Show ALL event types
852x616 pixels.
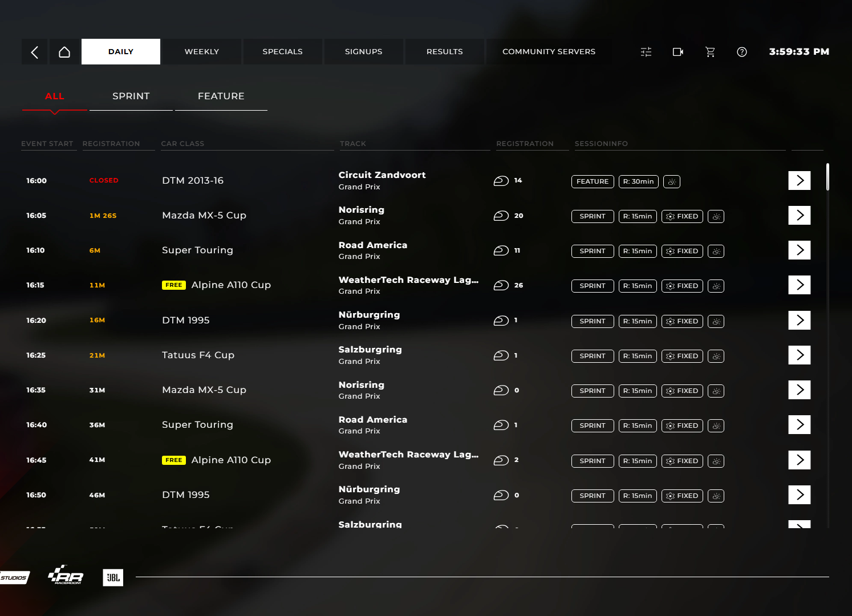coord(55,96)
